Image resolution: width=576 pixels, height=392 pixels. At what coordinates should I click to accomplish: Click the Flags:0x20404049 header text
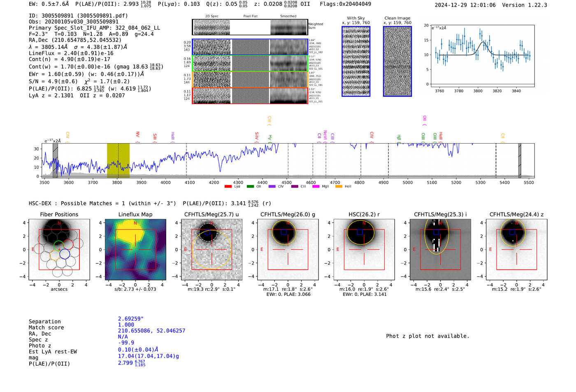click(345, 4)
